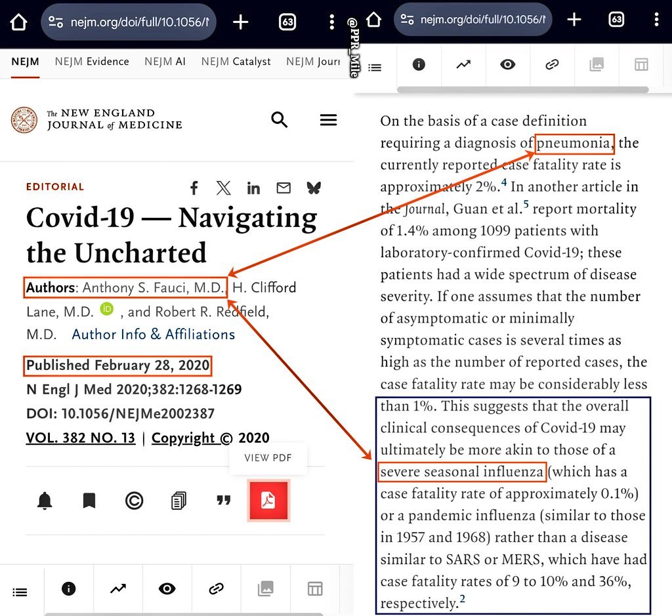672x616 pixels.
Task: Tap the home icon in the left browser
Action: [x=18, y=22]
